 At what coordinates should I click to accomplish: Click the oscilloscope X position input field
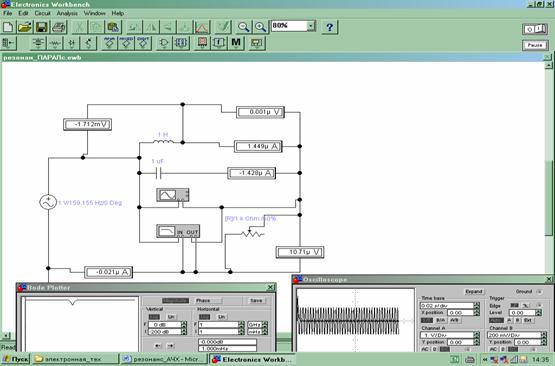[459, 313]
